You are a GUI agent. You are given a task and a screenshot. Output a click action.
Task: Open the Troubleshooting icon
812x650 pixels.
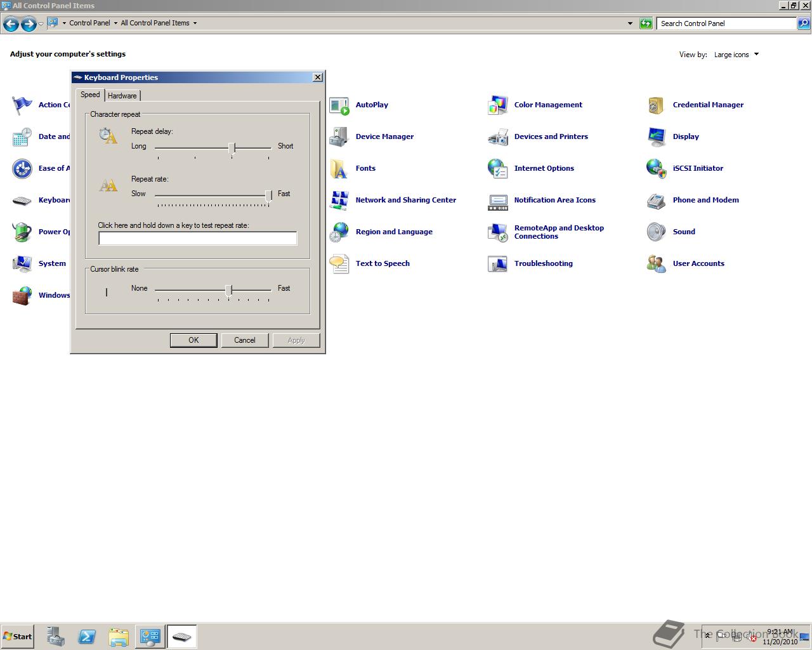pos(498,264)
